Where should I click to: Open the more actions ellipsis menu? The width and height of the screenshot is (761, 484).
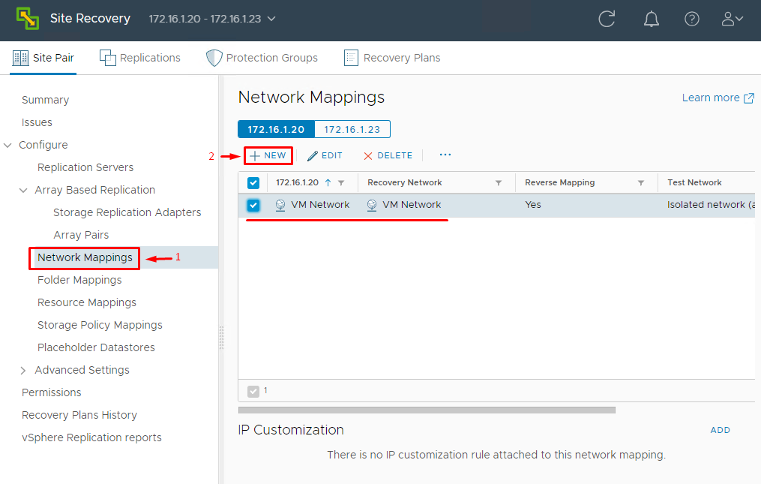click(x=445, y=155)
